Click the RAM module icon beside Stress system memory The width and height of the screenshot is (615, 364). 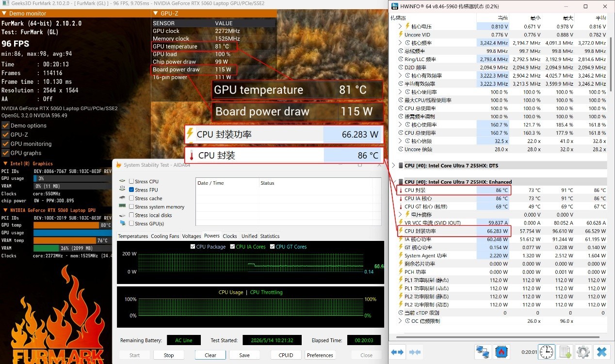click(123, 206)
